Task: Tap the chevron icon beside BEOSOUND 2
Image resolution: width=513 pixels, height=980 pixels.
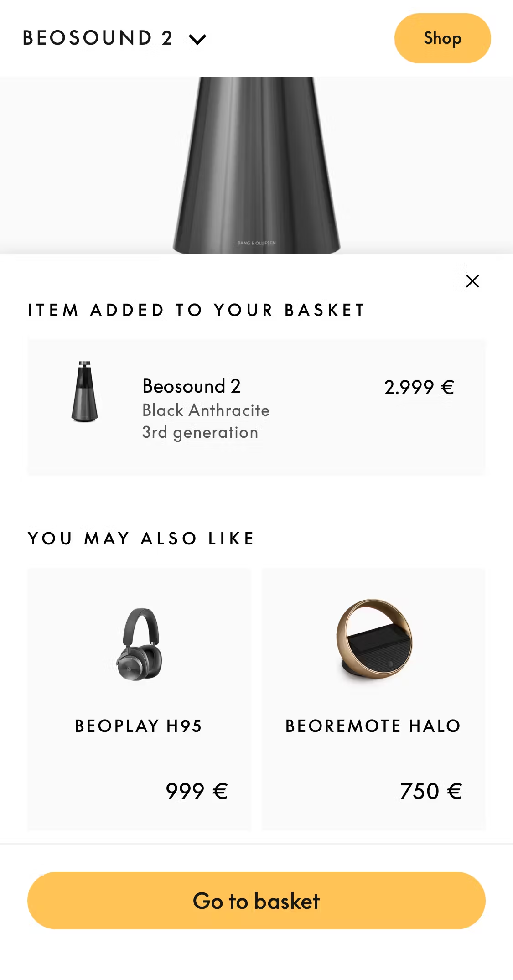Action: point(198,39)
